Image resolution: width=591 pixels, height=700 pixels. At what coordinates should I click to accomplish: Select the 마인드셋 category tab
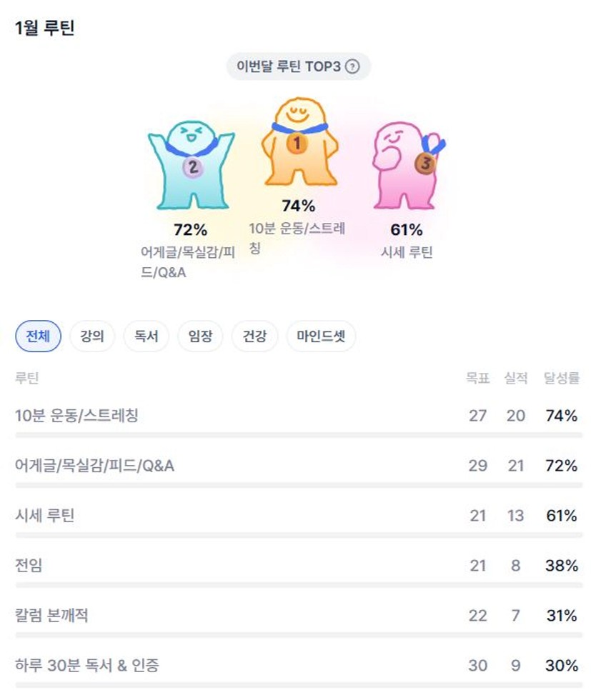(321, 336)
